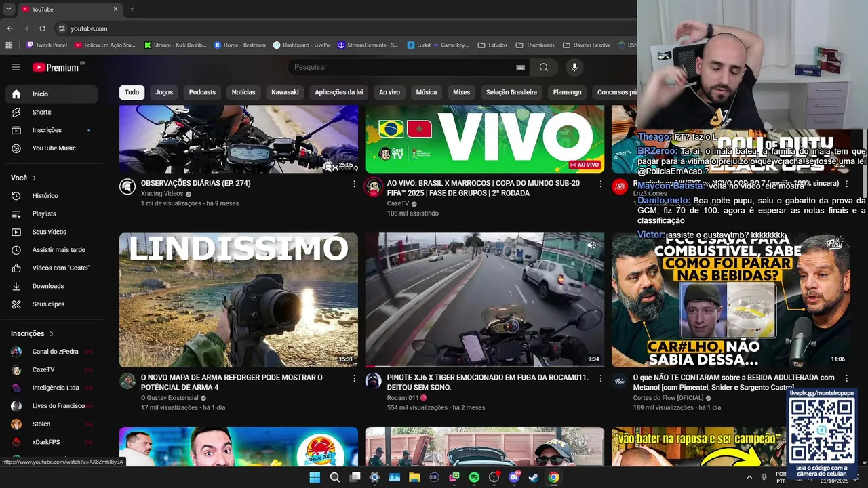This screenshot has width=868, height=488.
Task: Open Seus vídeos in the sidebar
Action: 52,232
